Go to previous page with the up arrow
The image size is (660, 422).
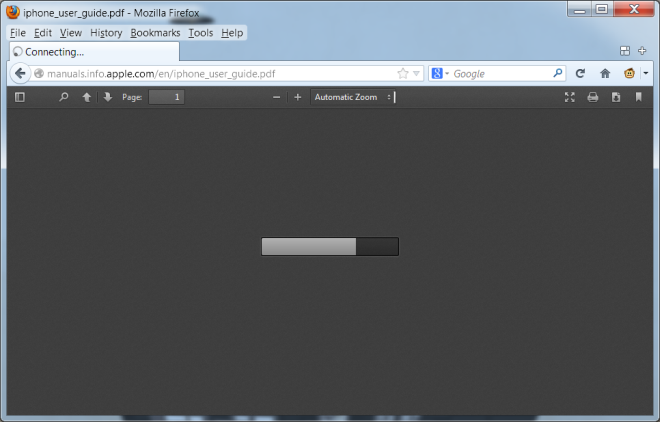(x=87, y=97)
